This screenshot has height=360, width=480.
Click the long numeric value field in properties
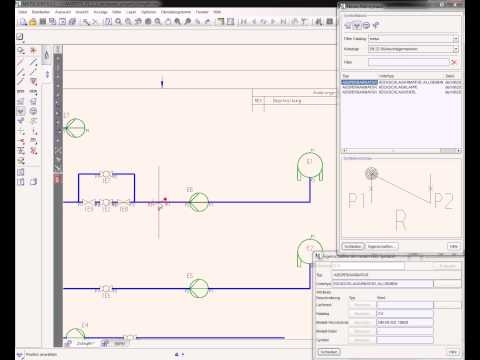(405, 322)
